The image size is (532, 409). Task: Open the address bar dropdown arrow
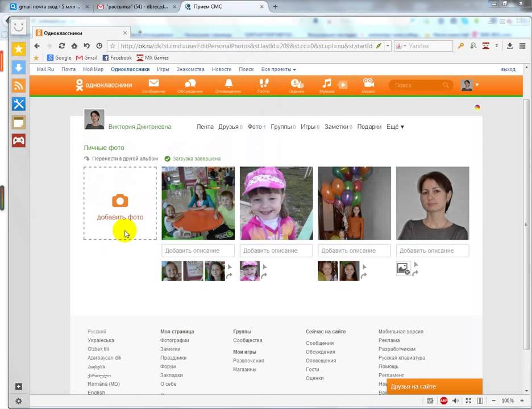point(388,46)
